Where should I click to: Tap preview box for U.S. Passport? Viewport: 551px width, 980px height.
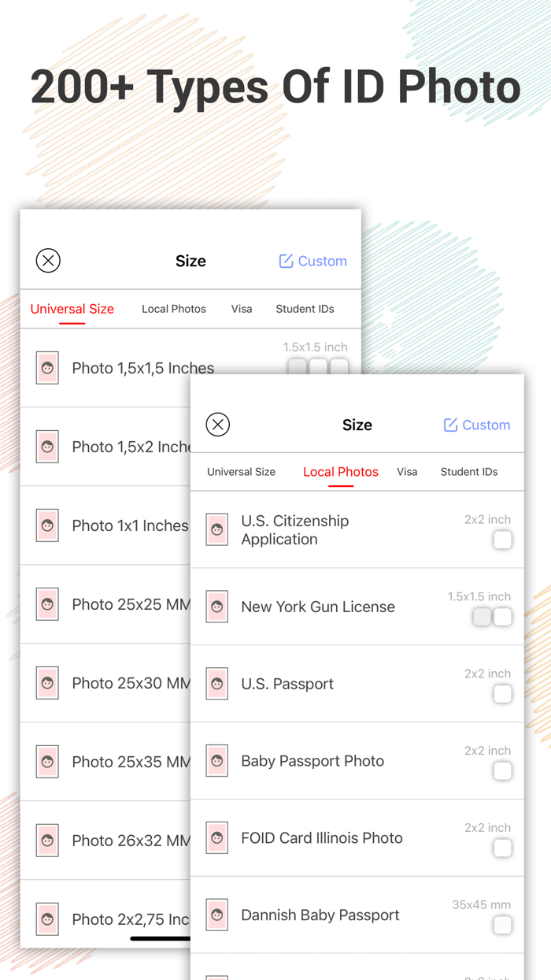pos(502,694)
